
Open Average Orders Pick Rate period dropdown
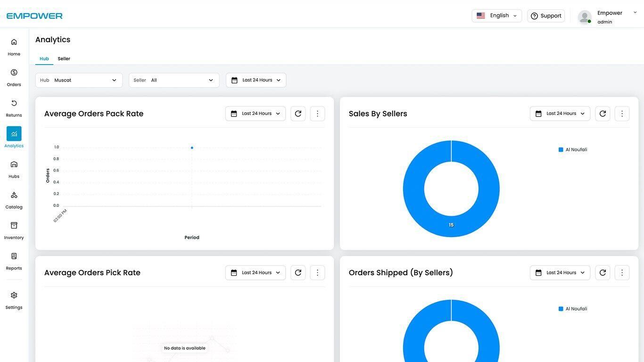256,272
